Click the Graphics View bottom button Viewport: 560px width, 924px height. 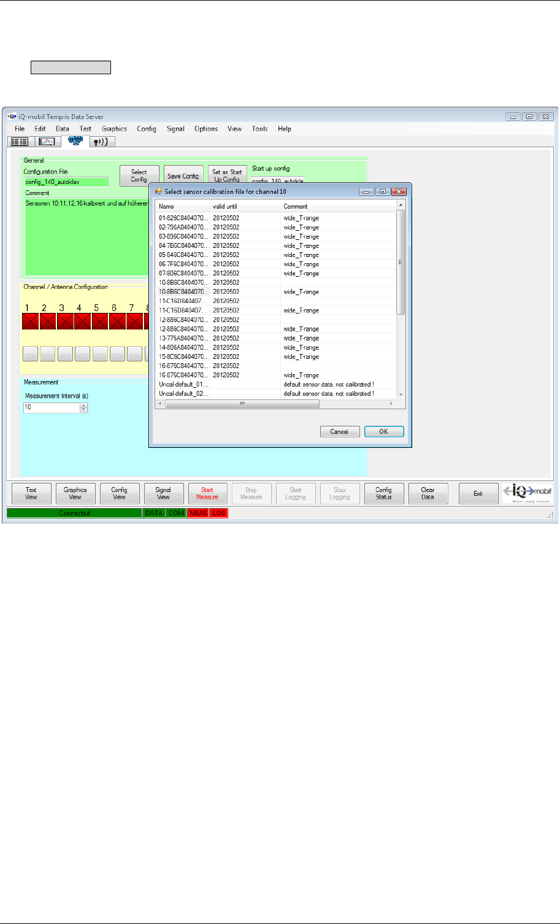(x=75, y=493)
